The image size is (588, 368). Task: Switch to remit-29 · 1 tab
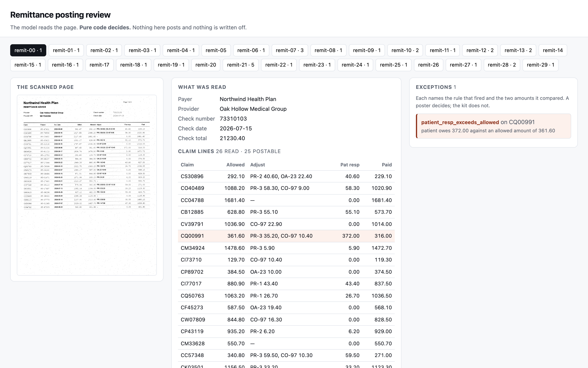pyautogui.click(x=541, y=65)
